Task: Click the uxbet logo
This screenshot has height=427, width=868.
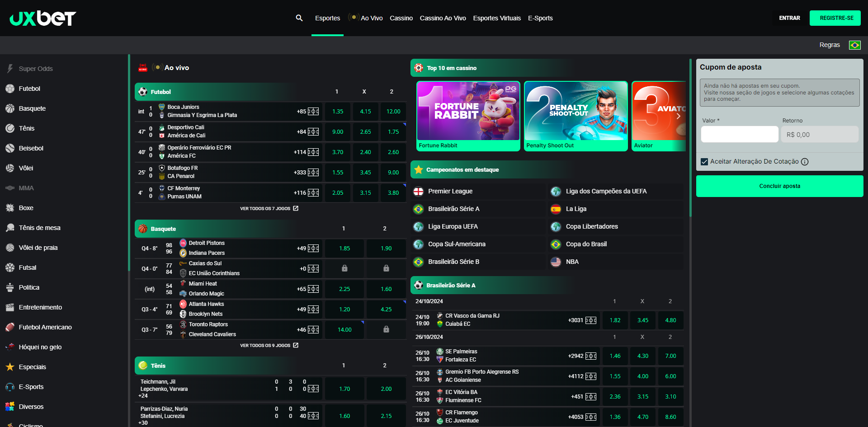Action: tap(42, 18)
